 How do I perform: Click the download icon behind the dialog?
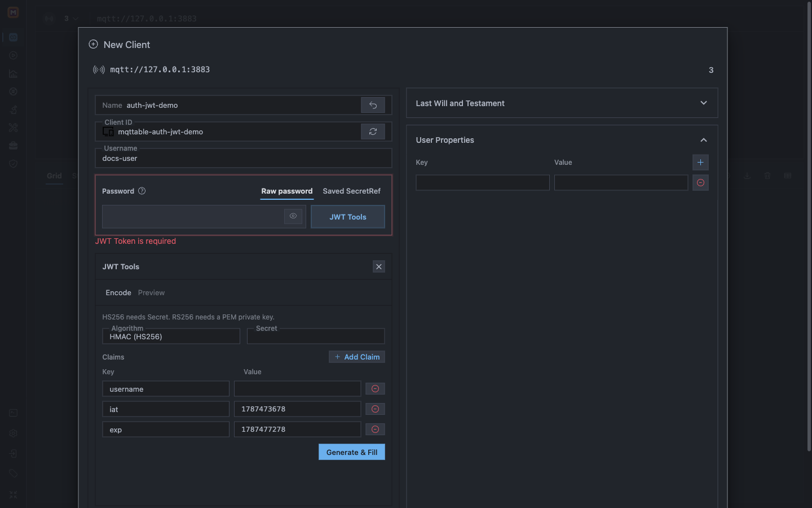(747, 176)
